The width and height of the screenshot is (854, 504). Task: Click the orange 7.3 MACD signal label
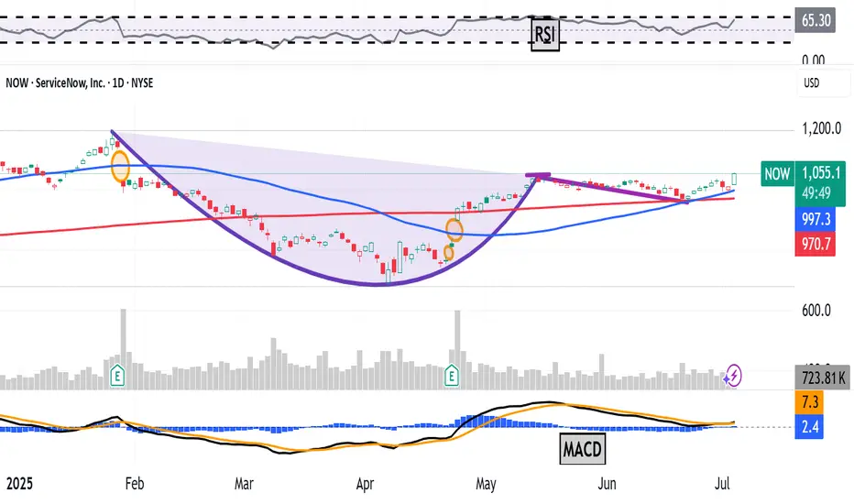pyautogui.click(x=809, y=402)
